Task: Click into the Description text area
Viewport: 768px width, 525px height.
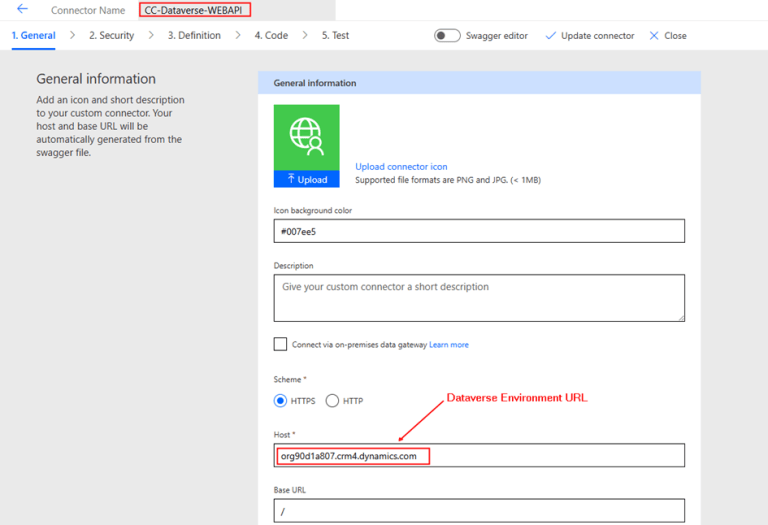Action: (479, 298)
